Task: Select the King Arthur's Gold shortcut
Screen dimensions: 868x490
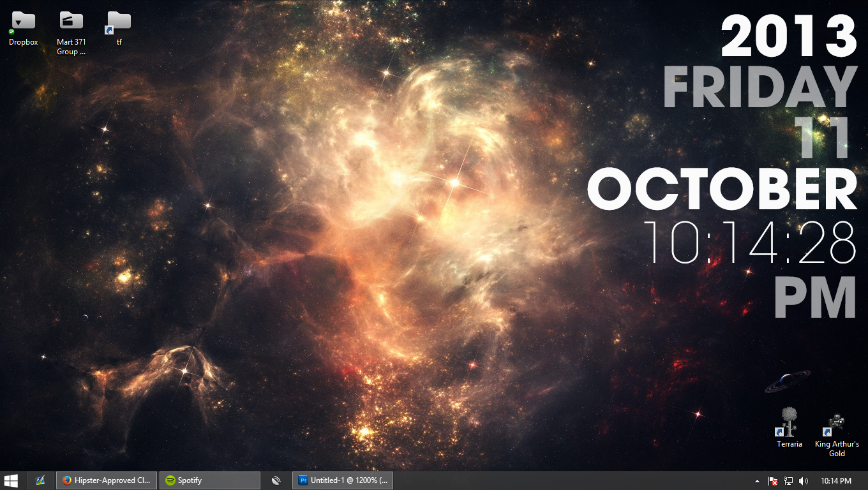Action: (837, 436)
